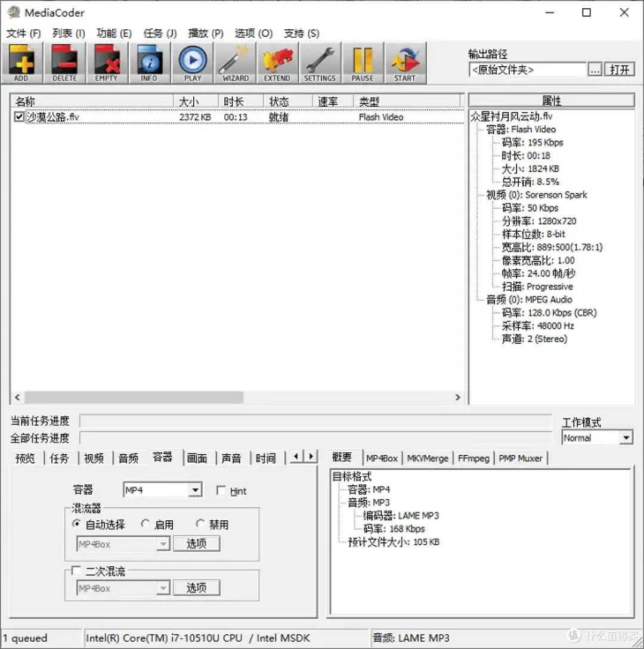Switch to the 预览 tab
644x649 pixels.
click(25, 458)
